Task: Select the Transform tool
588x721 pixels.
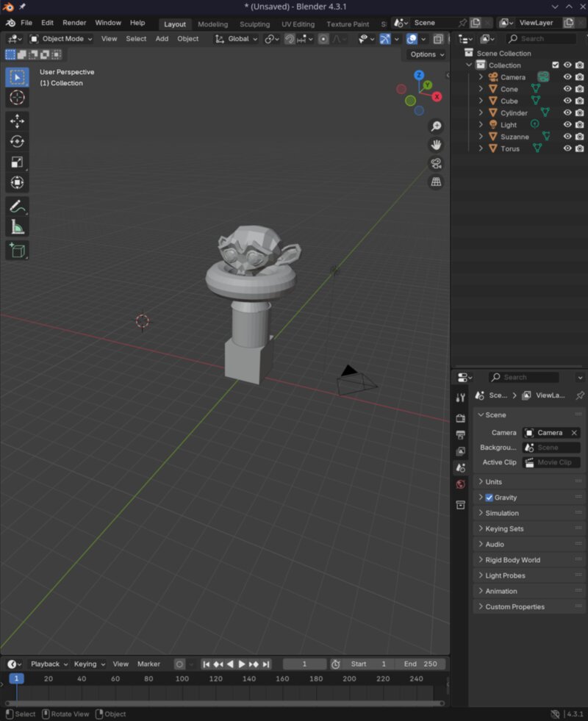Action: tap(18, 182)
